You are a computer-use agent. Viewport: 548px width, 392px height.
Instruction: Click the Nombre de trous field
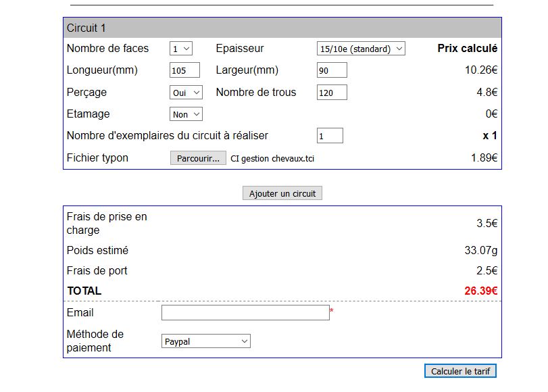pos(332,93)
